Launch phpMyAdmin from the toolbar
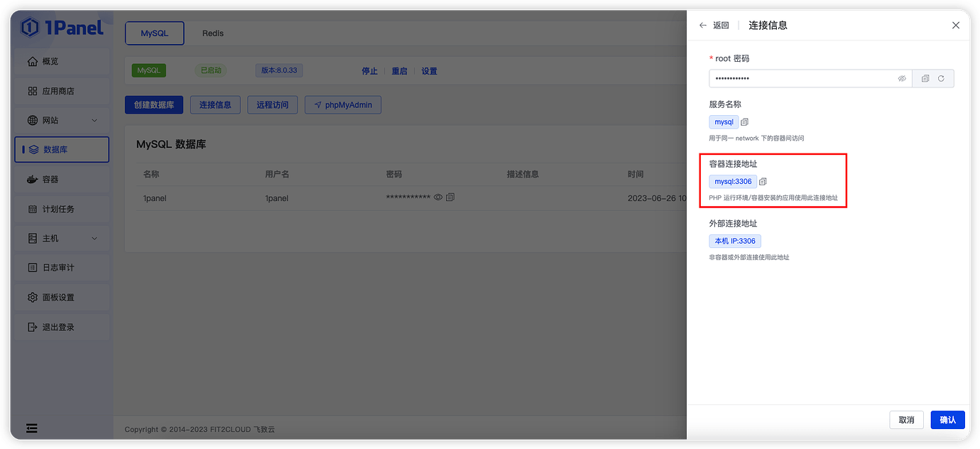 tap(343, 105)
